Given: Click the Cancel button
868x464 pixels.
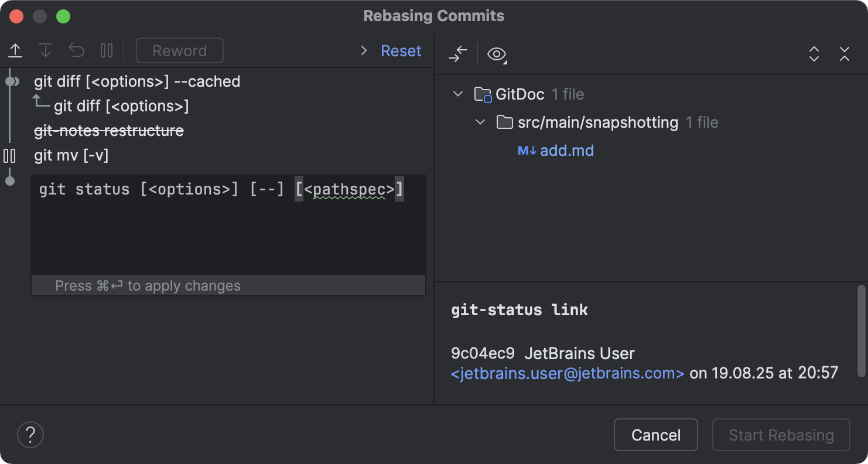Looking at the screenshot, I should 655,435.
